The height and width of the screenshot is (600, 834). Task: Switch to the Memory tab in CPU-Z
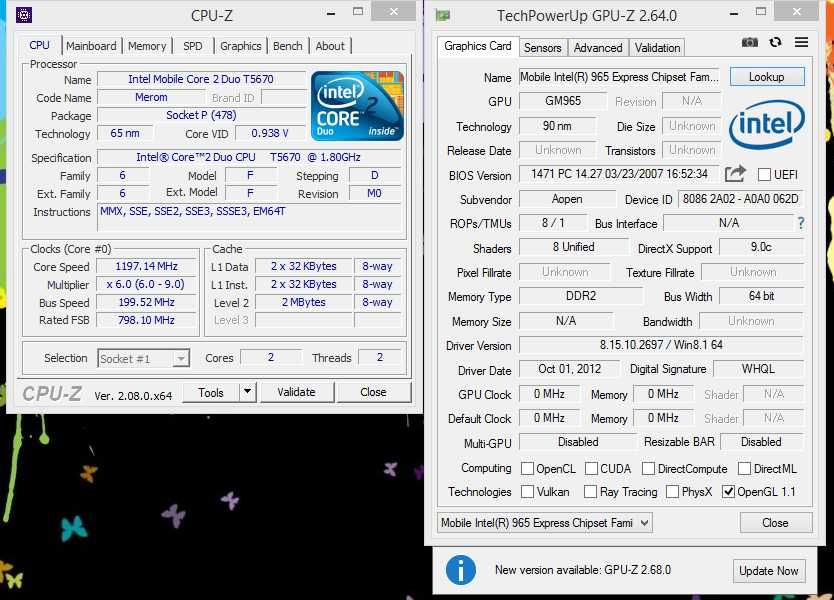[147, 46]
